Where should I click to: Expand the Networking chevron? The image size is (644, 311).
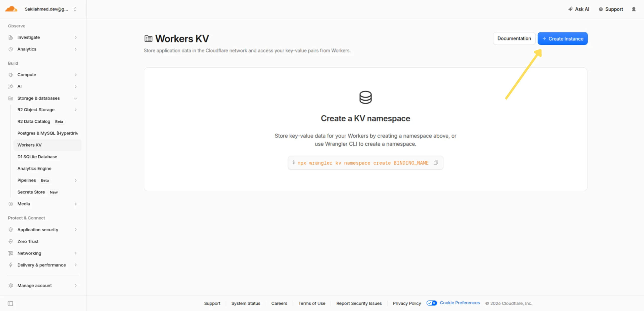point(75,253)
